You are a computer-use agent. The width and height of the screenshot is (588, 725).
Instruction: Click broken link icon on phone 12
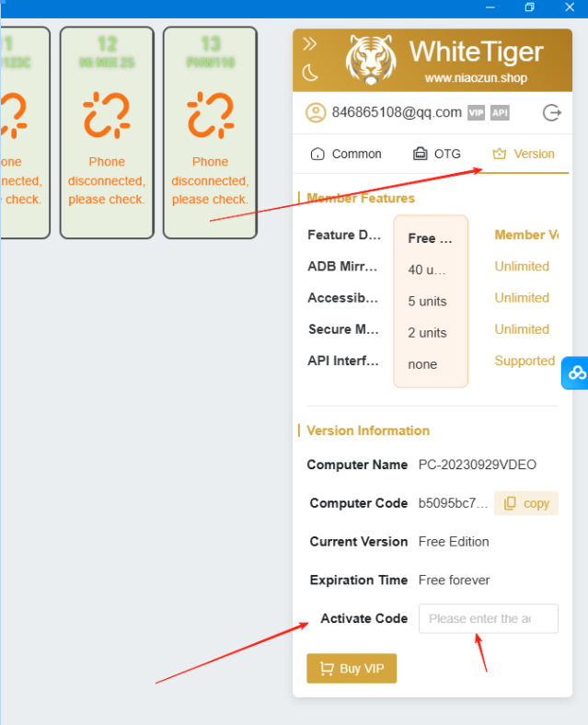107,115
